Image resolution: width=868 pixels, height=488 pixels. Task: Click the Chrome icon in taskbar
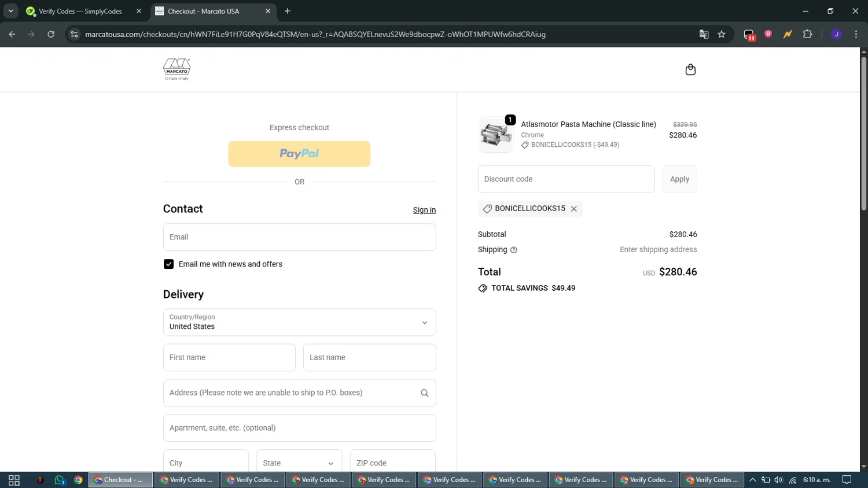pyautogui.click(x=78, y=480)
